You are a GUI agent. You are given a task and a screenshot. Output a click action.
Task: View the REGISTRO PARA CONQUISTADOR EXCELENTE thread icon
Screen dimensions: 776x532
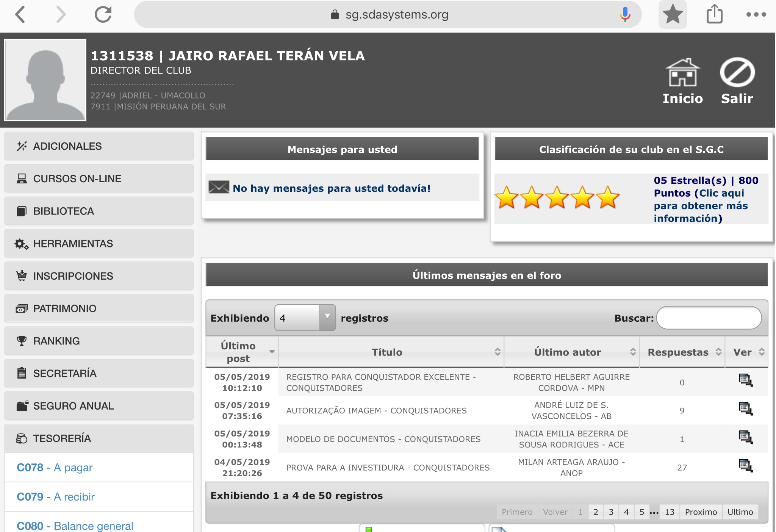[746, 380]
